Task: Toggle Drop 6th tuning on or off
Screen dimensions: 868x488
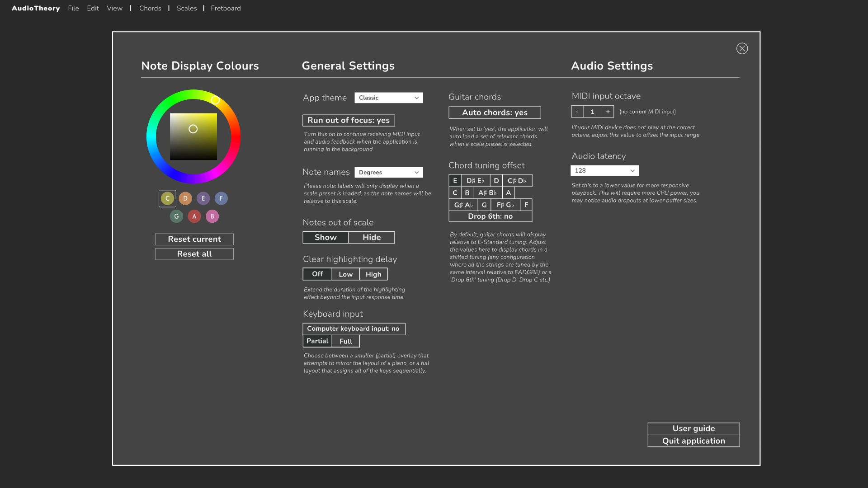Action: point(490,216)
